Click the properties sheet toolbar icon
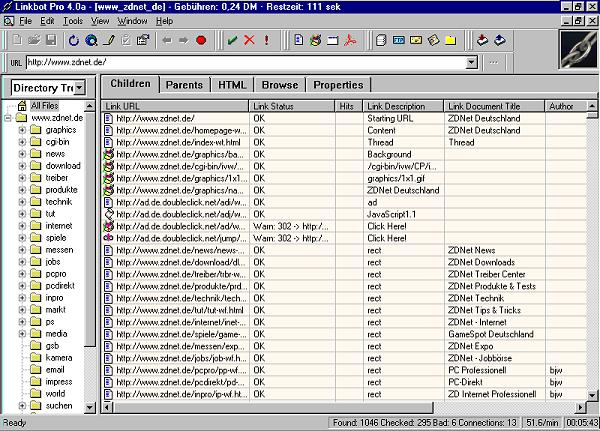 [x=143, y=40]
